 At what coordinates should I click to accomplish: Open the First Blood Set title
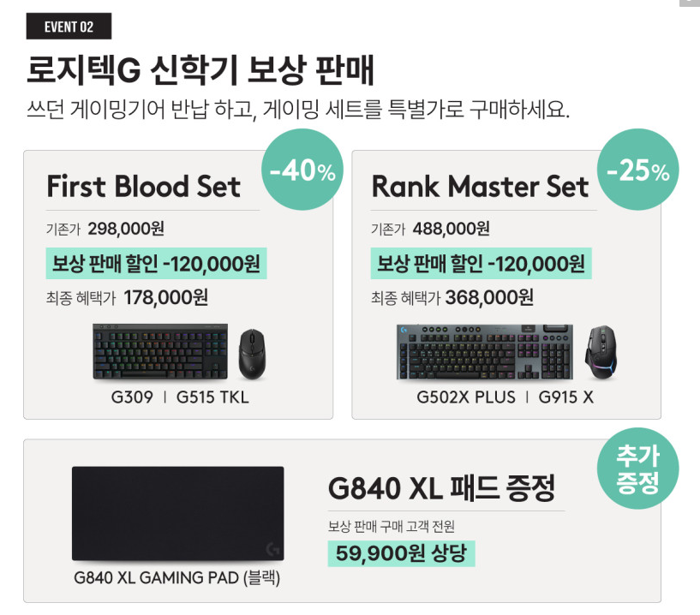(x=143, y=187)
